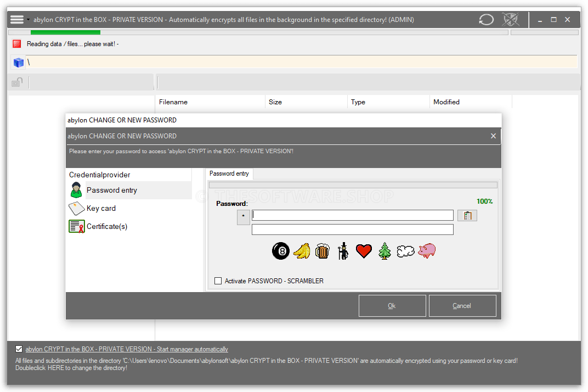Screen dimensions: 588x392
Task: Click the password strength bar
Action: point(353,185)
